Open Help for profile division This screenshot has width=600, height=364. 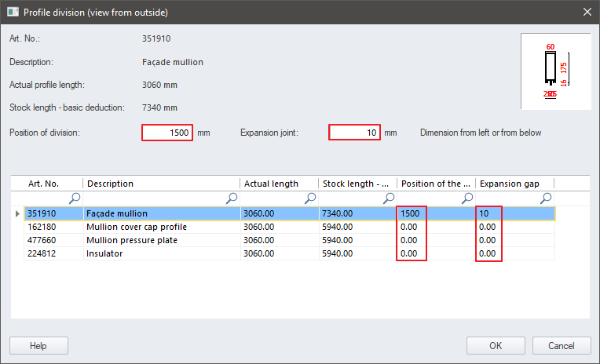(x=38, y=346)
